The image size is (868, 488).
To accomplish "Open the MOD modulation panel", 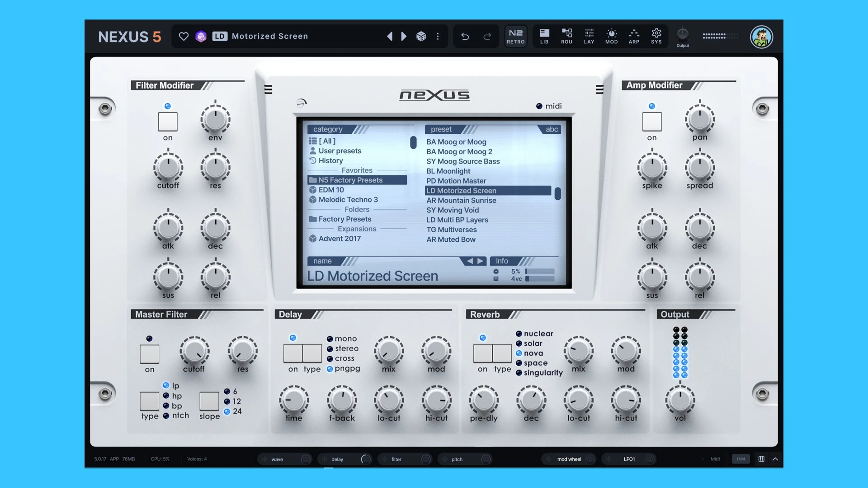I will pyautogui.click(x=611, y=36).
